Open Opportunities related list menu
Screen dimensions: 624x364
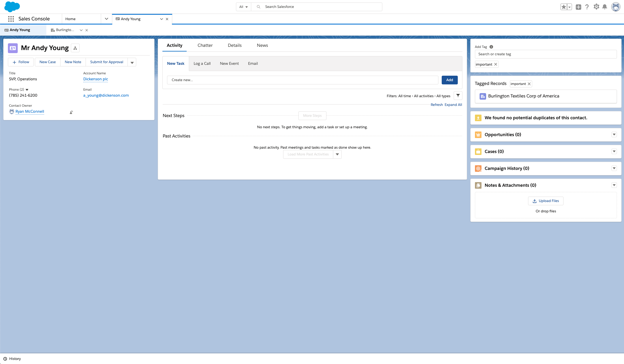point(614,134)
